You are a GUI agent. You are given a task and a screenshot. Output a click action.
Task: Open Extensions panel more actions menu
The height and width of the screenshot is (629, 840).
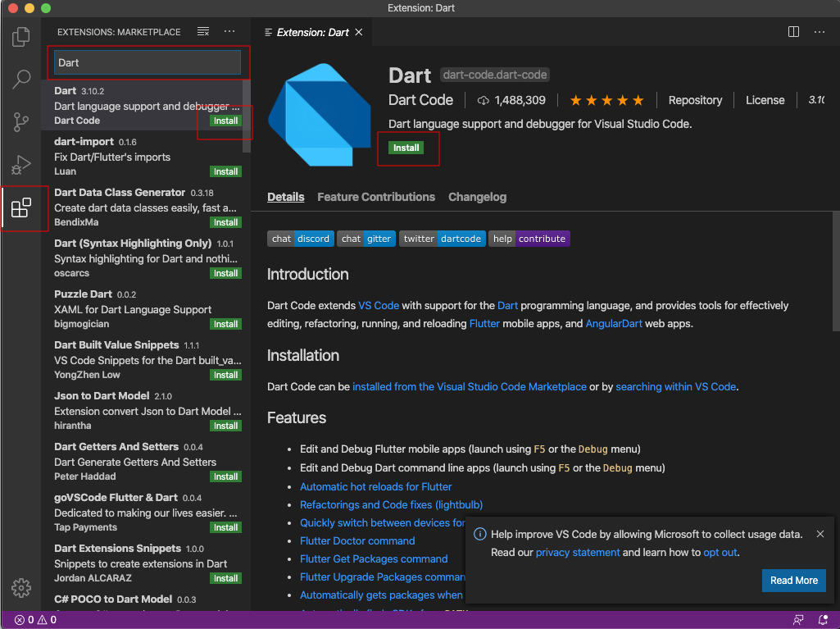[229, 32]
